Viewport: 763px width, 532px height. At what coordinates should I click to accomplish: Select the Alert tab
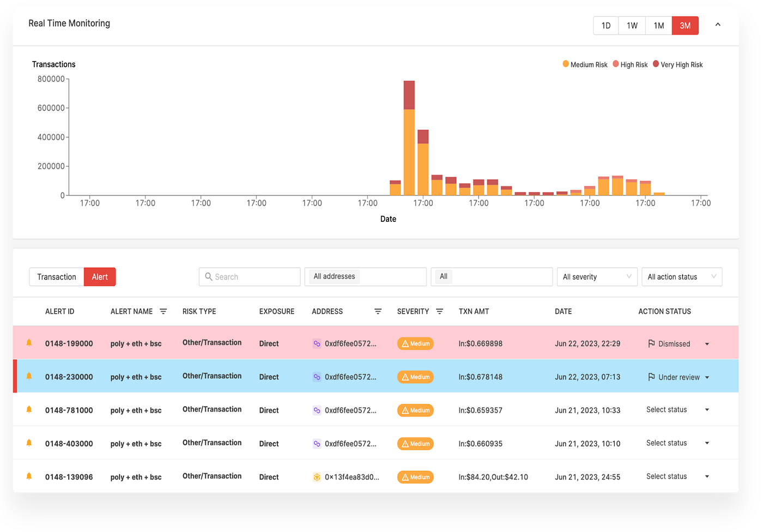tap(99, 276)
